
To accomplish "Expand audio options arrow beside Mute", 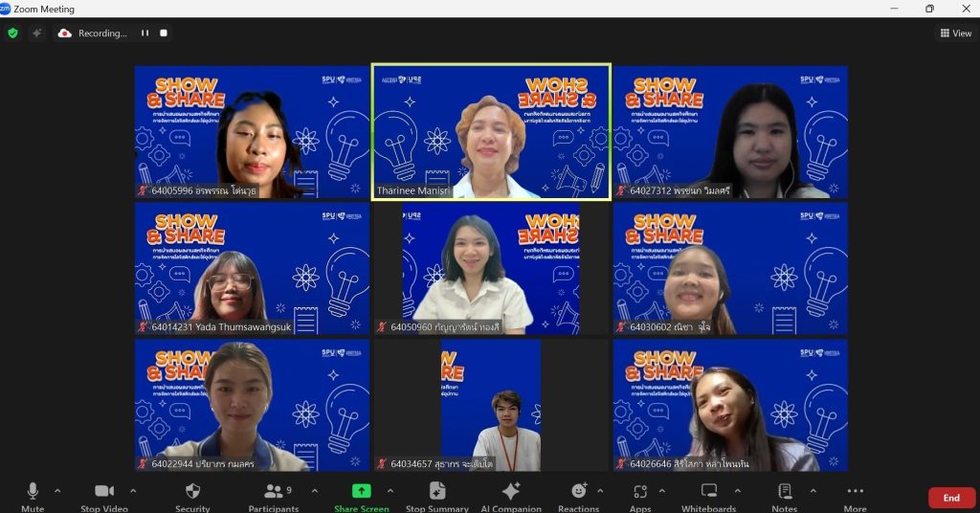I will coord(57,491).
